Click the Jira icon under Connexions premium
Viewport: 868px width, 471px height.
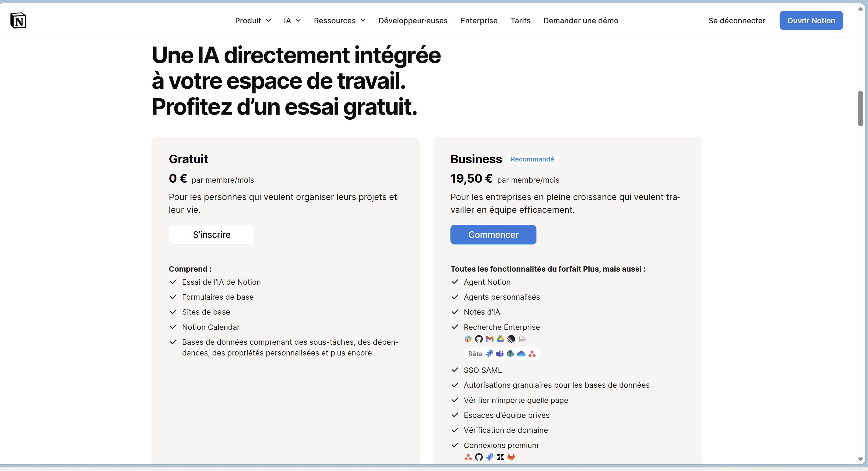click(x=490, y=457)
